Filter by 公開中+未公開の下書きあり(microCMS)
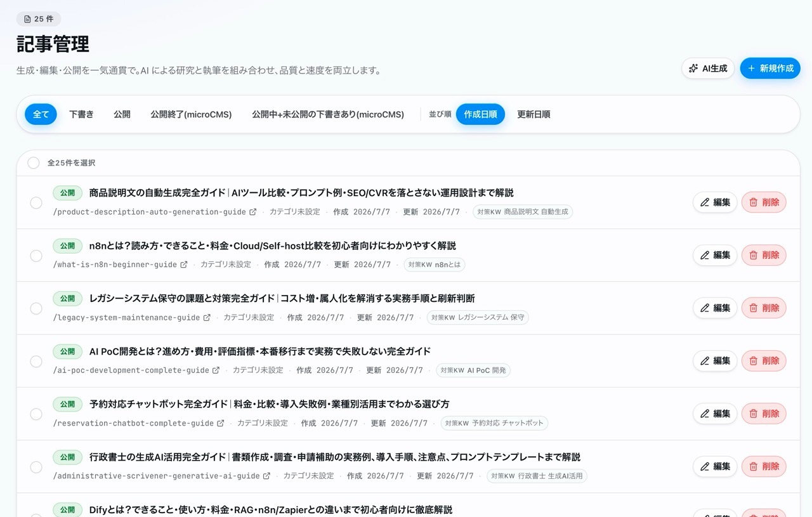 [328, 114]
